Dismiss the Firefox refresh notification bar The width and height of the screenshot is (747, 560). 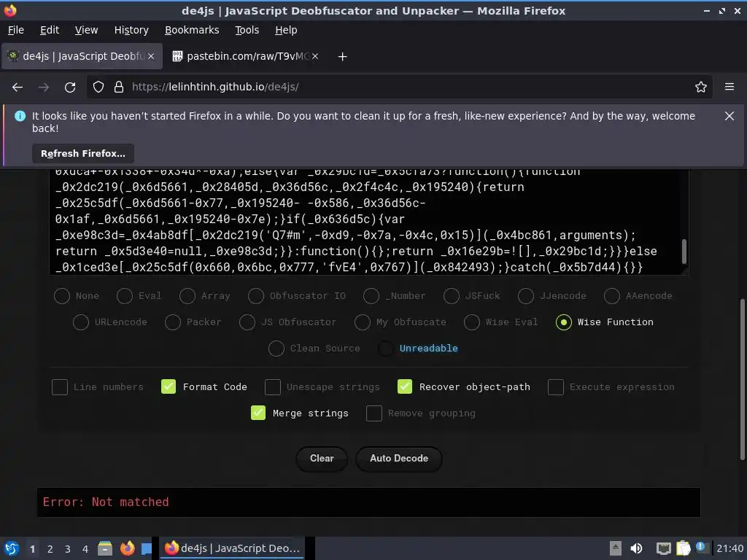pos(729,116)
